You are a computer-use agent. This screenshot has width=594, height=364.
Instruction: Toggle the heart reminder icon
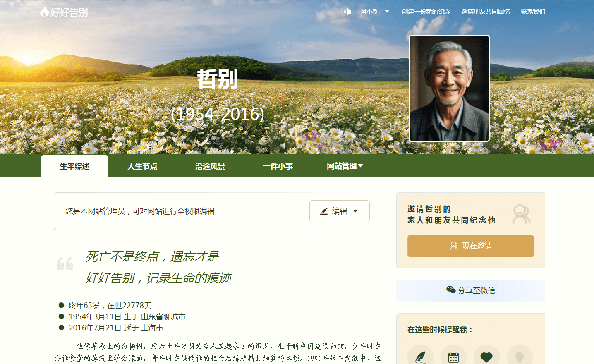pyautogui.click(x=486, y=357)
